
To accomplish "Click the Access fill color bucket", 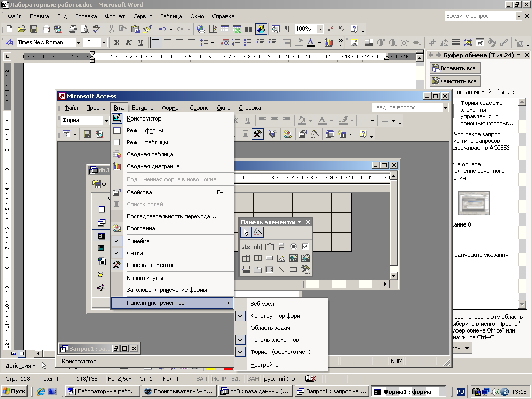I will 302,121.
